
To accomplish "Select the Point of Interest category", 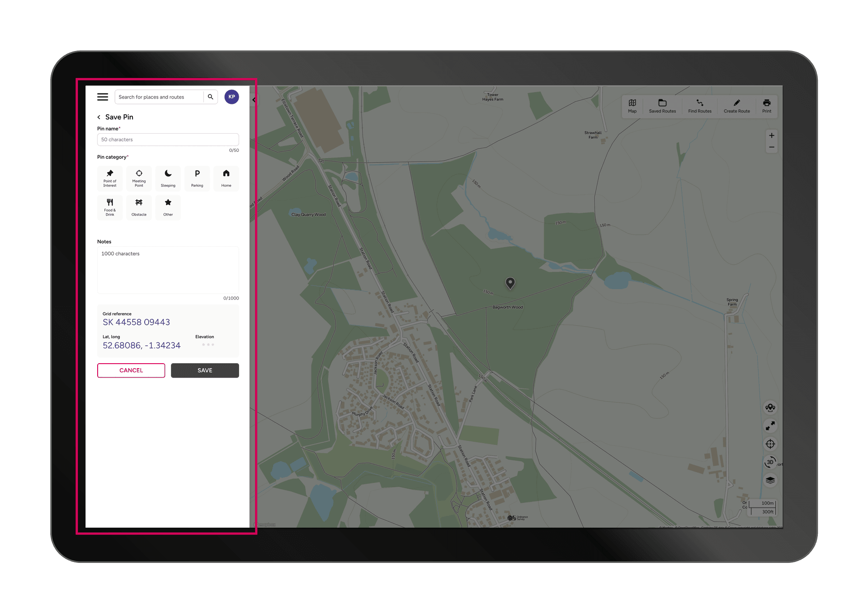I will [x=110, y=178].
